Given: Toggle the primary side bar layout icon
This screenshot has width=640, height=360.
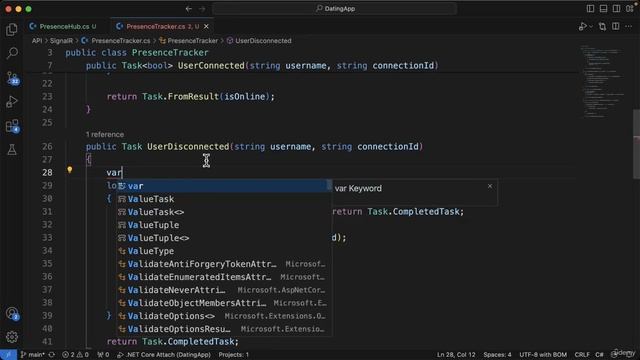Looking at the screenshot, I should (590, 9).
